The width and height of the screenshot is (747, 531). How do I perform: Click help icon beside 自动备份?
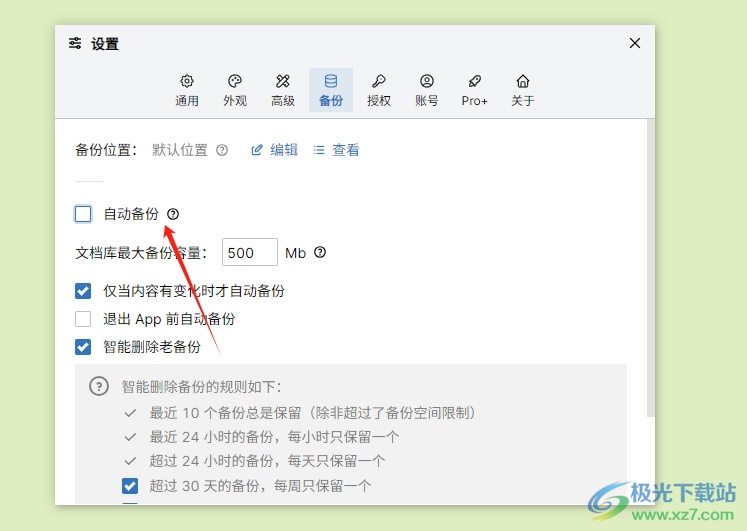coord(173,214)
